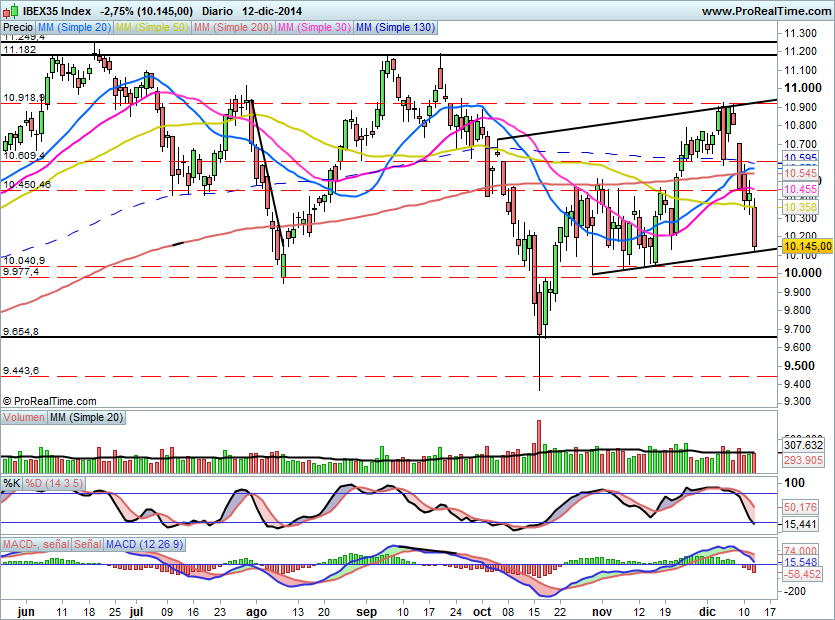Click the oct month label on time axis
Screen dimensions: 835x620
click(482, 611)
